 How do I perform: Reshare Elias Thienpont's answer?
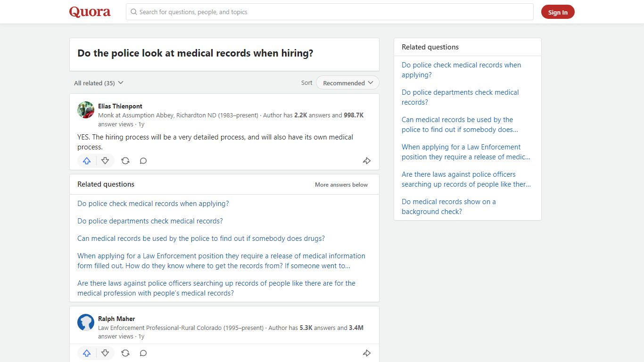125,161
